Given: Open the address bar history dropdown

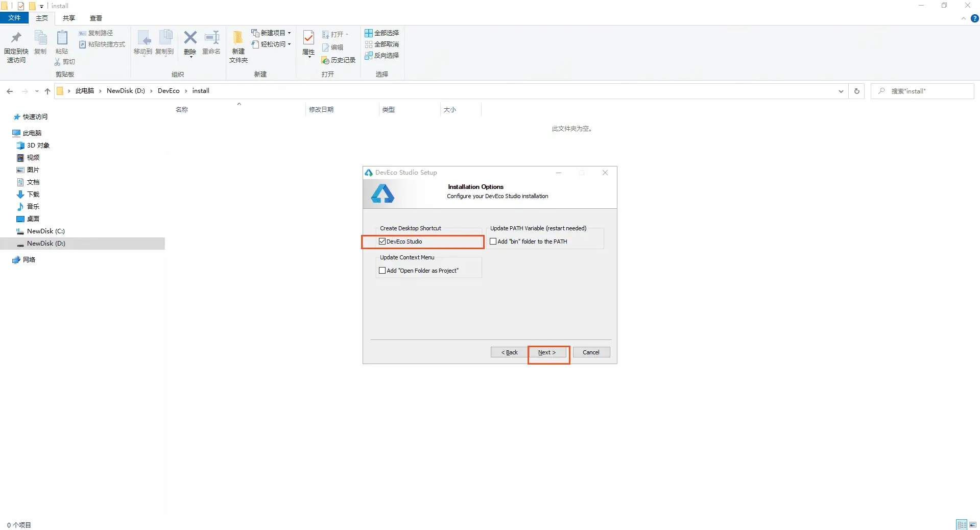Looking at the screenshot, I should click(x=841, y=91).
